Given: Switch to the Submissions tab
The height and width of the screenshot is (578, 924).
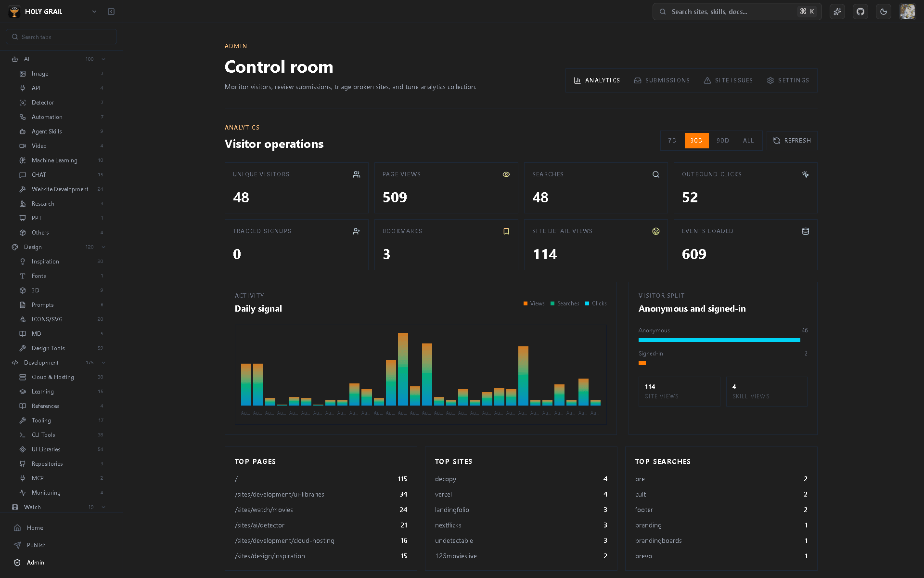Looking at the screenshot, I should click(662, 80).
